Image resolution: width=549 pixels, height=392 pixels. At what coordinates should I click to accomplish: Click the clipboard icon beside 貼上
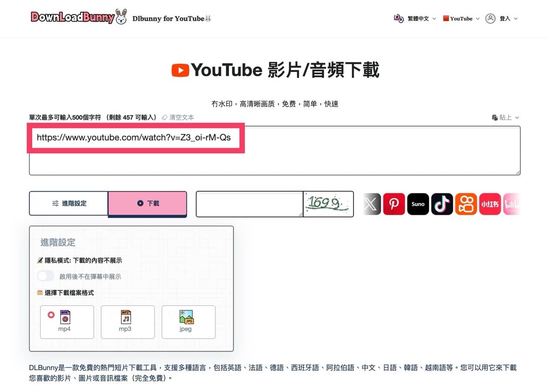[x=495, y=118]
